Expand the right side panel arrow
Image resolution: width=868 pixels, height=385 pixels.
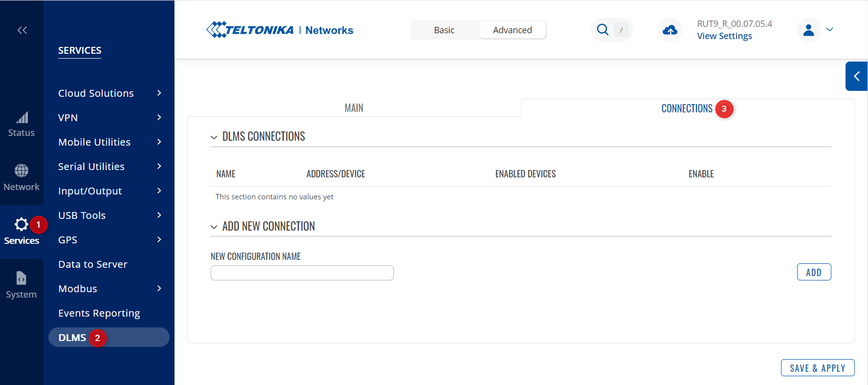point(856,76)
